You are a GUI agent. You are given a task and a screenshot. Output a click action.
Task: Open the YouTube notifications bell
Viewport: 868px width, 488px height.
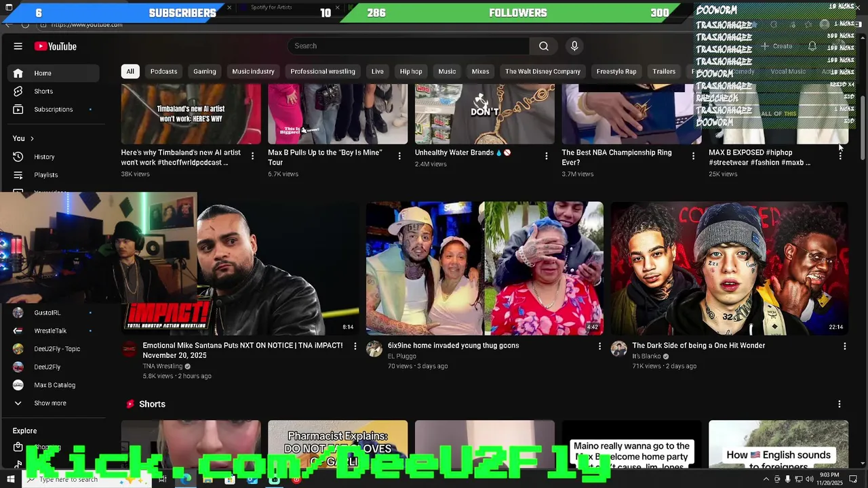coord(812,46)
